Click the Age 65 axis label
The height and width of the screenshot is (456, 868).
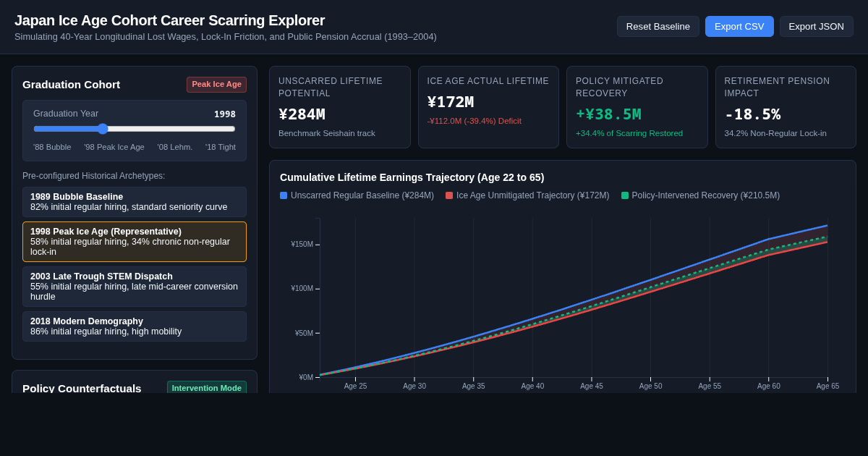tap(827, 387)
